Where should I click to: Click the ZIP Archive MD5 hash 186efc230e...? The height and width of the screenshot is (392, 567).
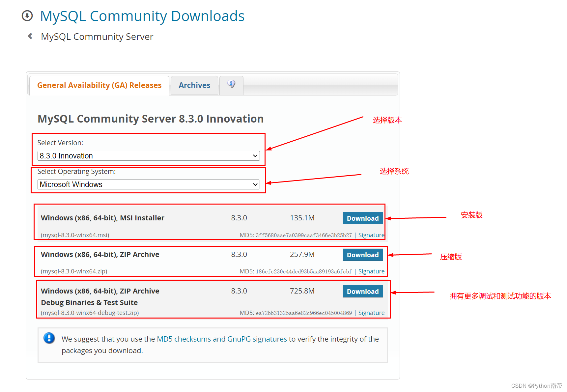[x=304, y=271]
